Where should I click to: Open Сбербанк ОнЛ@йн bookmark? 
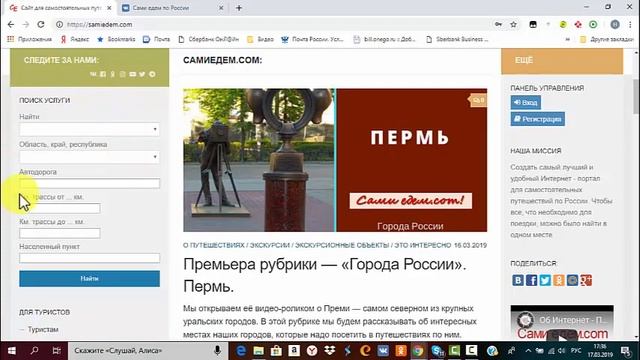click(x=209, y=39)
